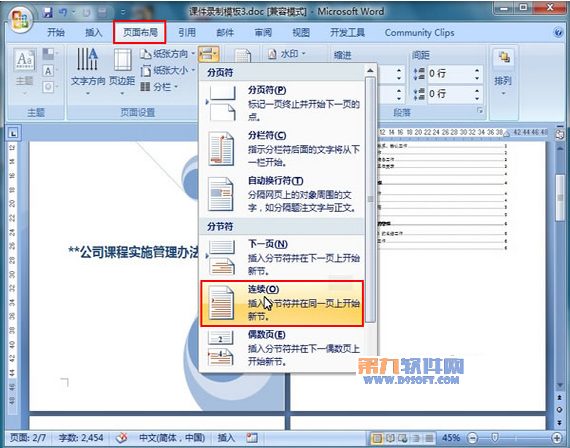
Task: Click the zoom slider handle
Action: [495, 438]
